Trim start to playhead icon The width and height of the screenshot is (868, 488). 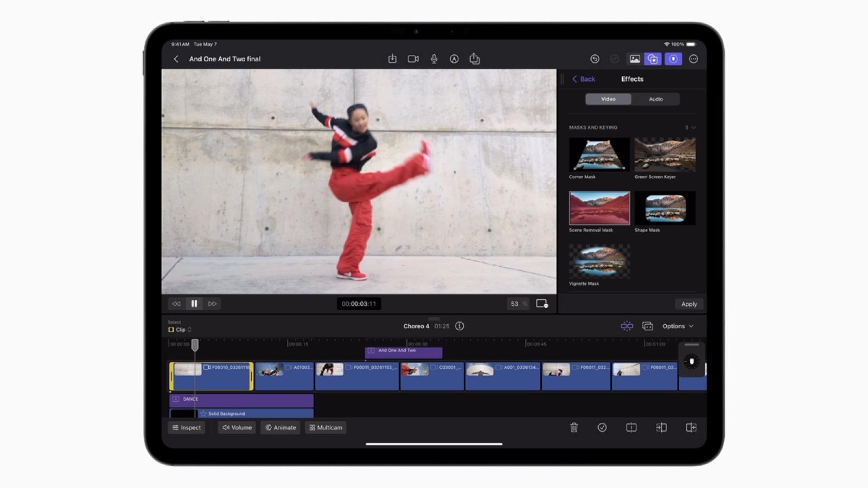coord(661,428)
